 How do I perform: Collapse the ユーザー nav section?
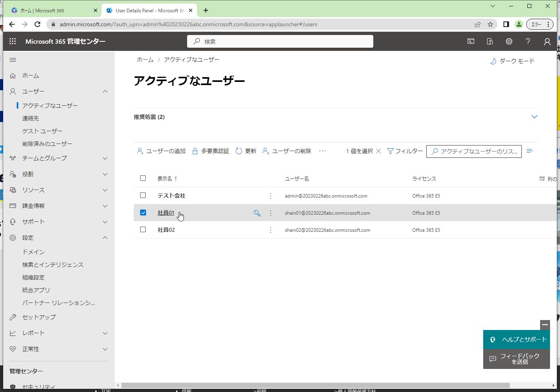tap(105, 91)
